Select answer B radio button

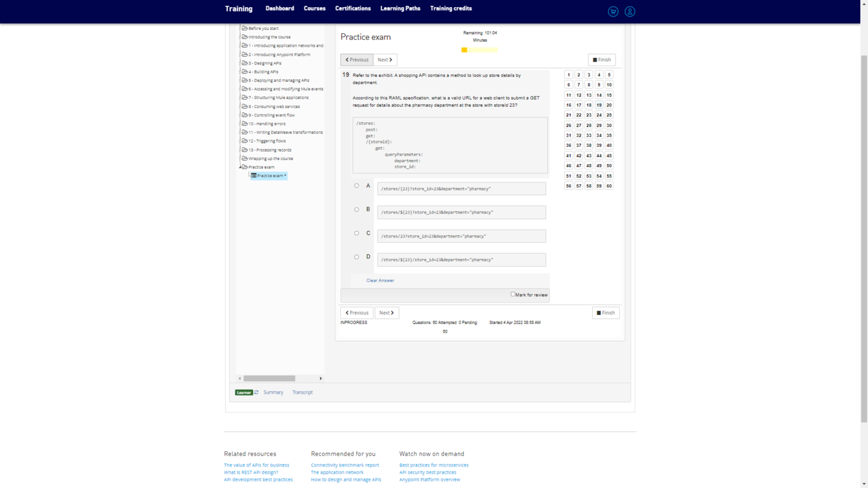(357, 210)
